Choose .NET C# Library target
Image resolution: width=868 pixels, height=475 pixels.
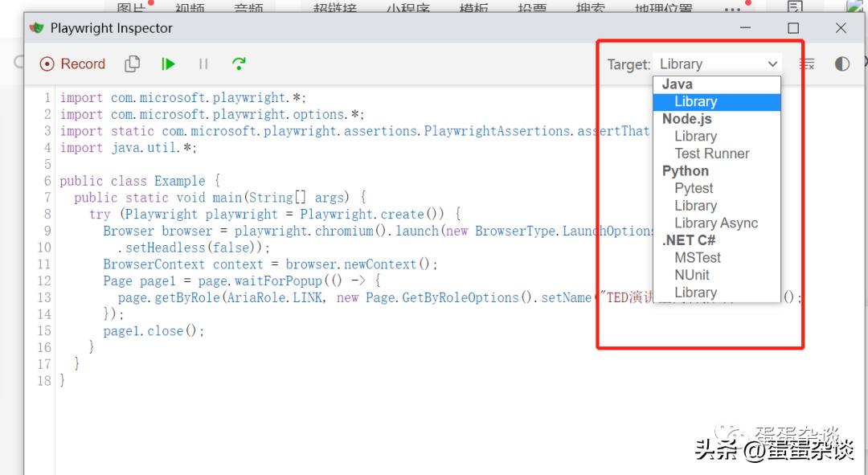pos(717,293)
